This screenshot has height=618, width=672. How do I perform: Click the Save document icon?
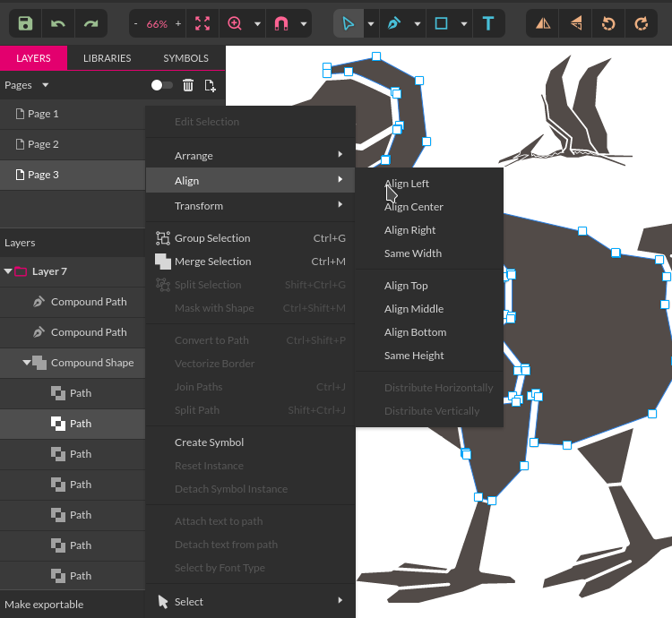[x=25, y=23]
